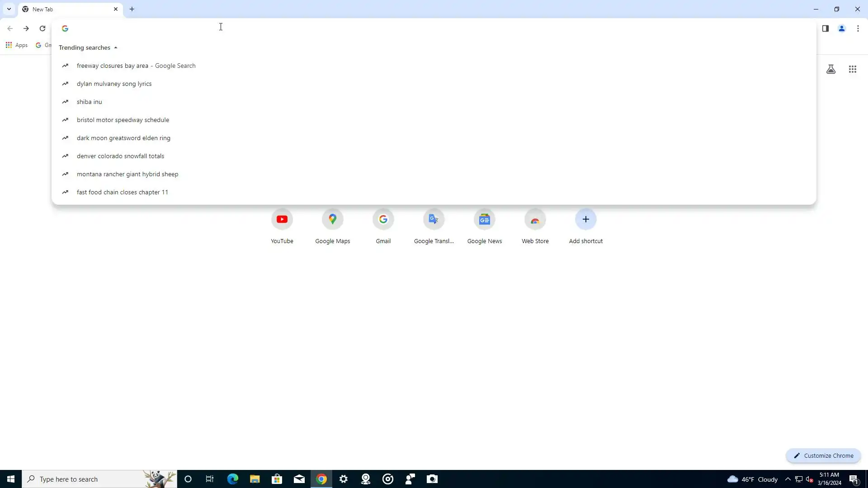Choose "denver colorado snowfall totals" suggestion

[x=120, y=156]
